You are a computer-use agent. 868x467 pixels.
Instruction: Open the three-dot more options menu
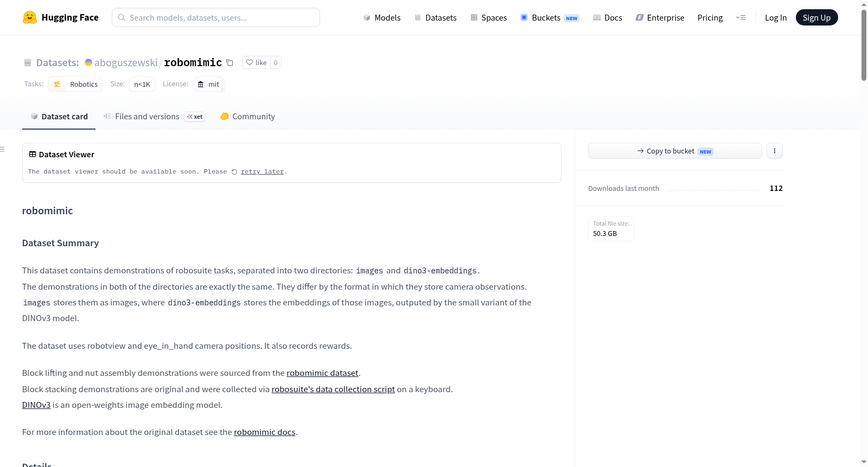tap(775, 151)
